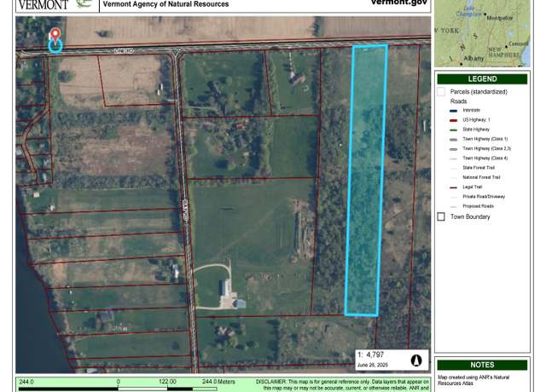The height and width of the screenshot is (392, 546).
Task: Click the Interstate legend label
Action: click(471, 110)
